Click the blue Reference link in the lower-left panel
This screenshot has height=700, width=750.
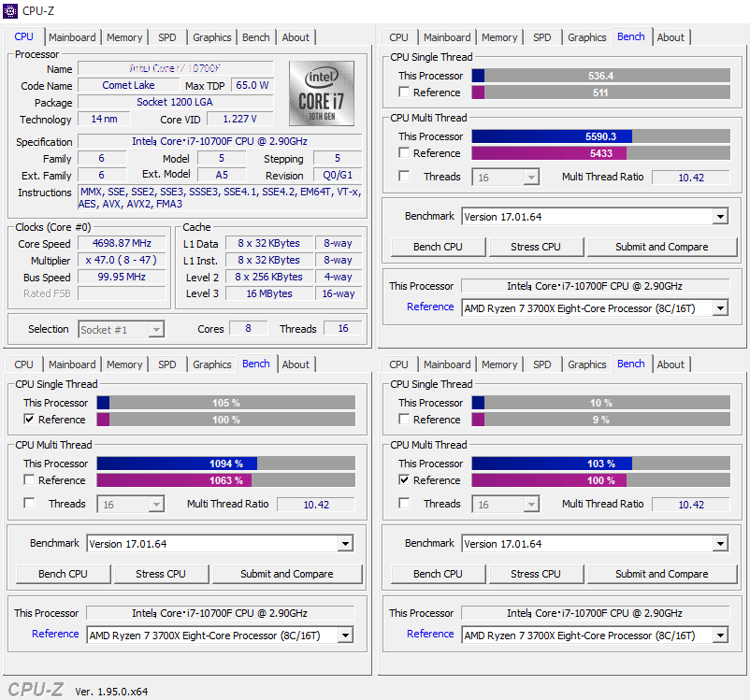(x=55, y=634)
